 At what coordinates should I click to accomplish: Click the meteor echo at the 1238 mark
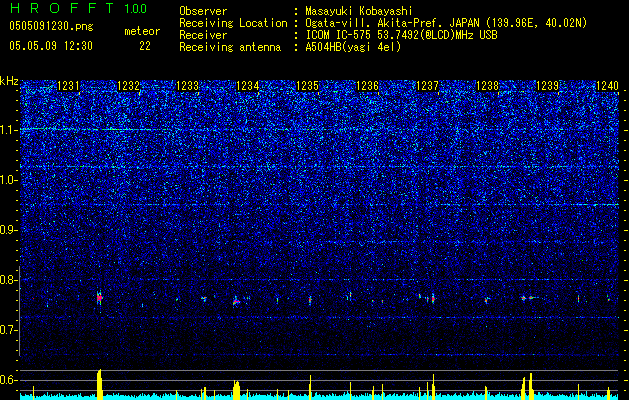(487, 300)
